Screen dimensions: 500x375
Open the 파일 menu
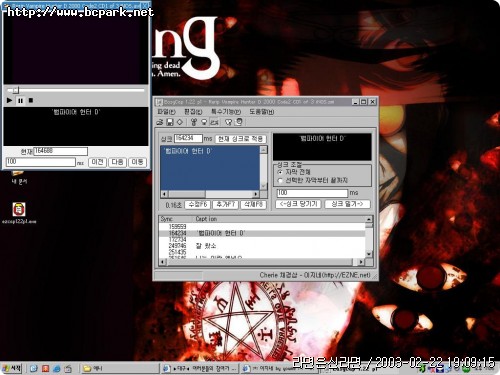[166, 112]
